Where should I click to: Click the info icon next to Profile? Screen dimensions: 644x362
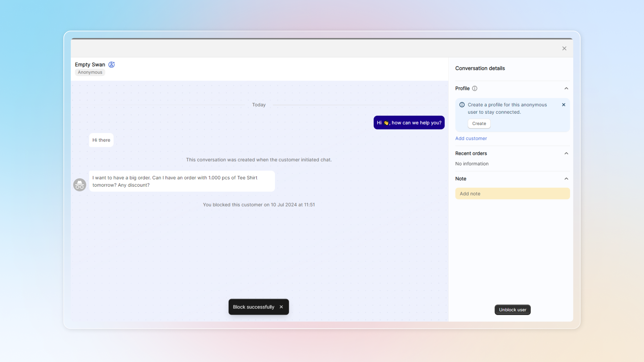(x=475, y=88)
